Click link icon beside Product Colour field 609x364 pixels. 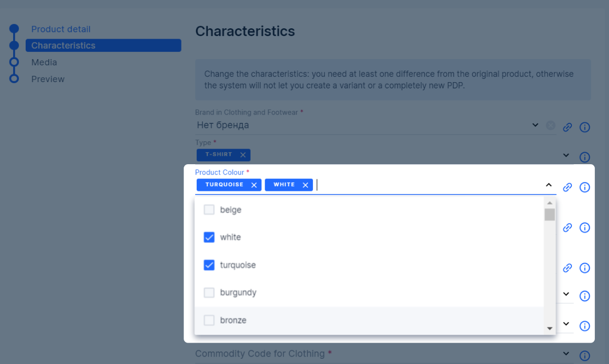pyautogui.click(x=568, y=187)
